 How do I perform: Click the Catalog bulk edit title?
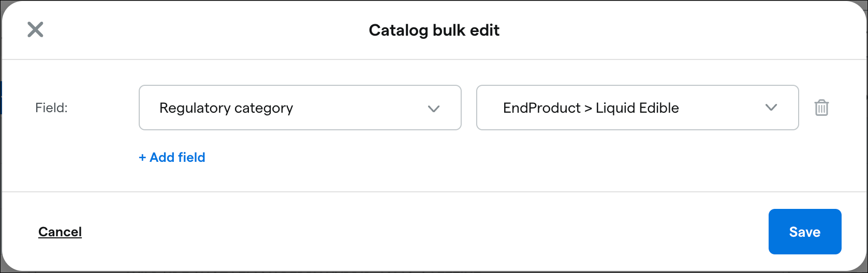[434, 30]
